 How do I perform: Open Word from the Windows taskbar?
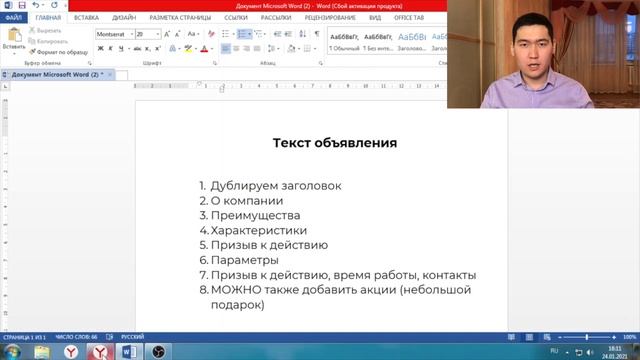(x=129, y=352)
